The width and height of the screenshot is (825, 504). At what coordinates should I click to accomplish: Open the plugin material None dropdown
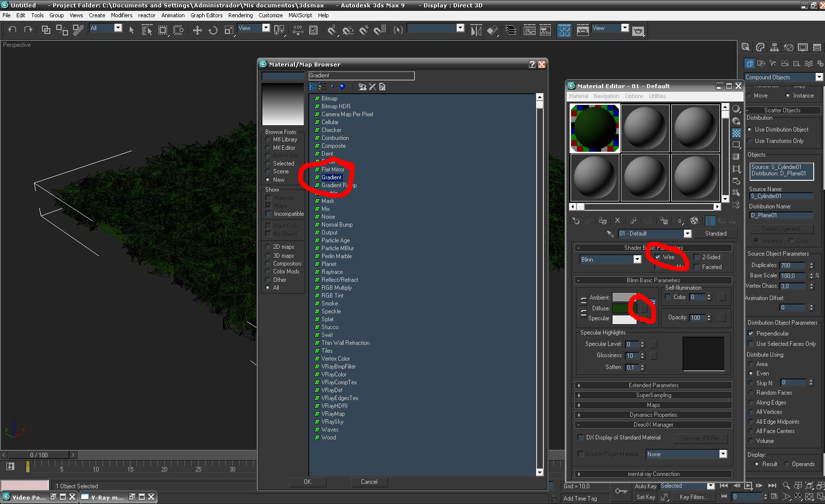(723, 454)
